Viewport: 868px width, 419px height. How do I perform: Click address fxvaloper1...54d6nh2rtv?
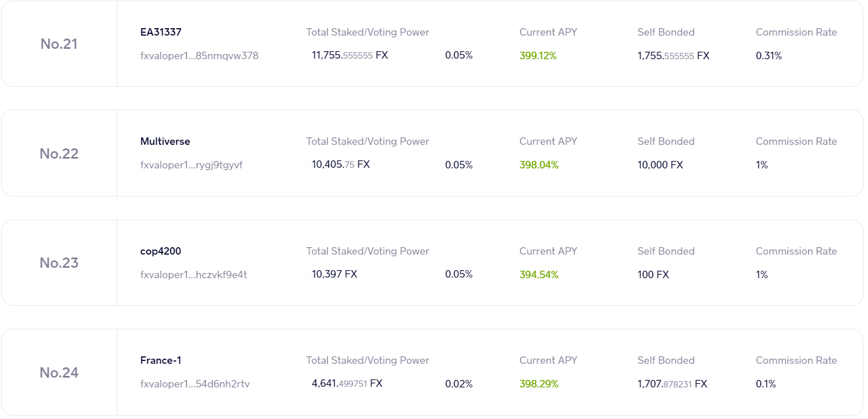click(x=195, y=384)
